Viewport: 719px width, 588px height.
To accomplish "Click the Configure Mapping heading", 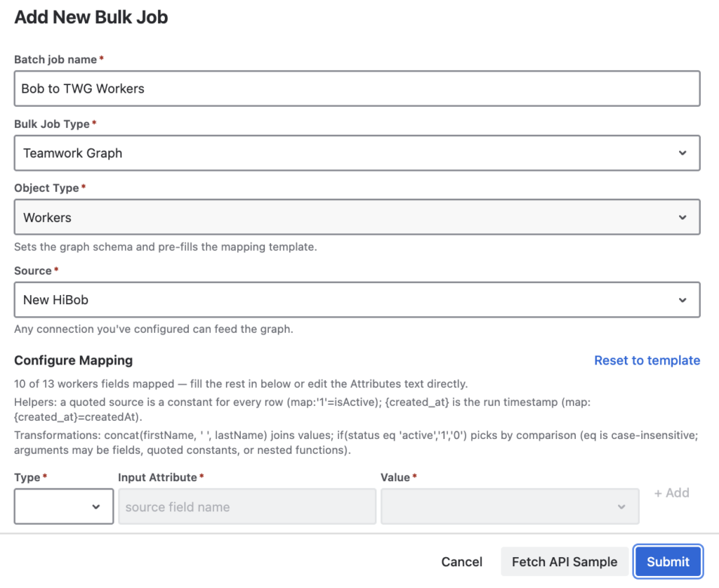I will click(73, 360).
